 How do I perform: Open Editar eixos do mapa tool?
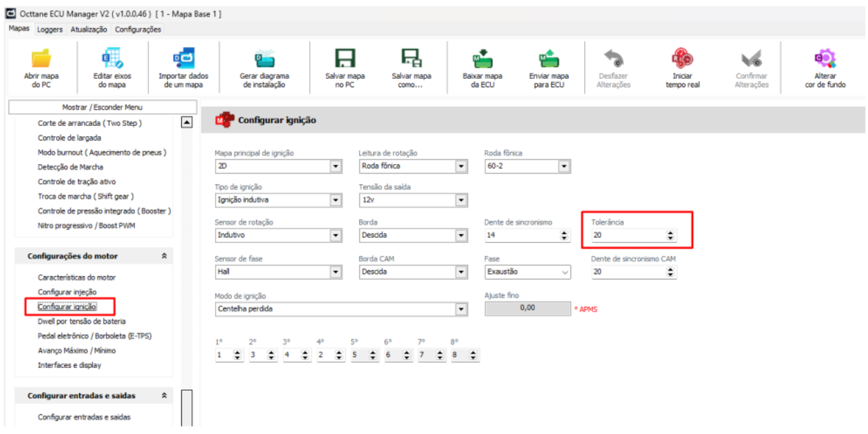(113, 59)
